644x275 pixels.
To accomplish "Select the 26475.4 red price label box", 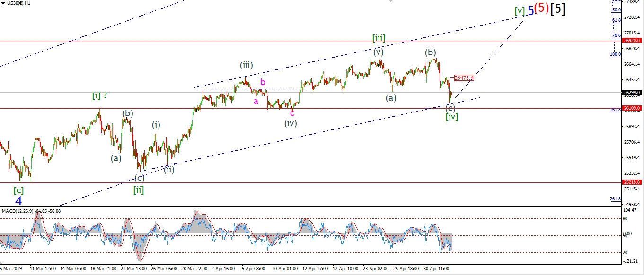I will pos(464,77).
